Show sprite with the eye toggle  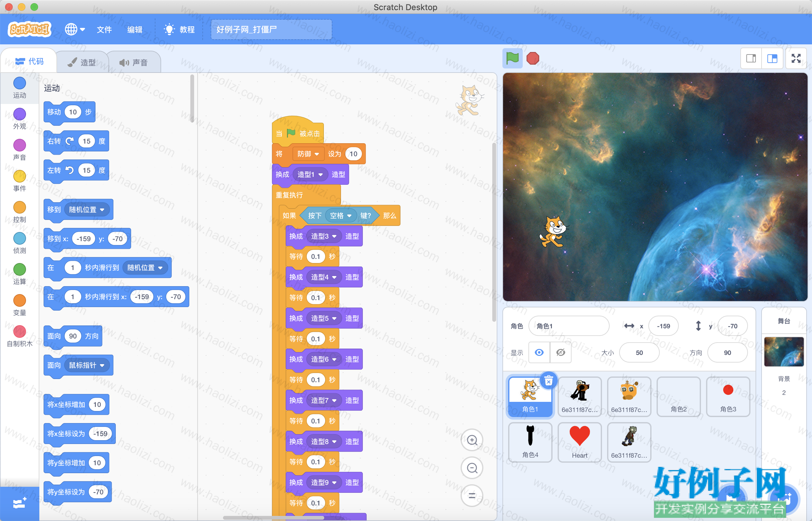tap(539, 352)
